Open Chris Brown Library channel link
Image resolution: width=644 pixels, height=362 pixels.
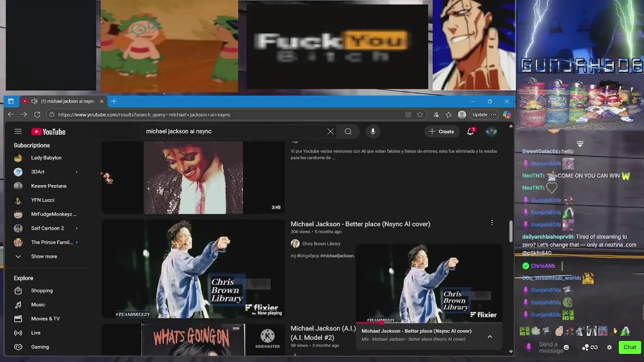point(321,244)
